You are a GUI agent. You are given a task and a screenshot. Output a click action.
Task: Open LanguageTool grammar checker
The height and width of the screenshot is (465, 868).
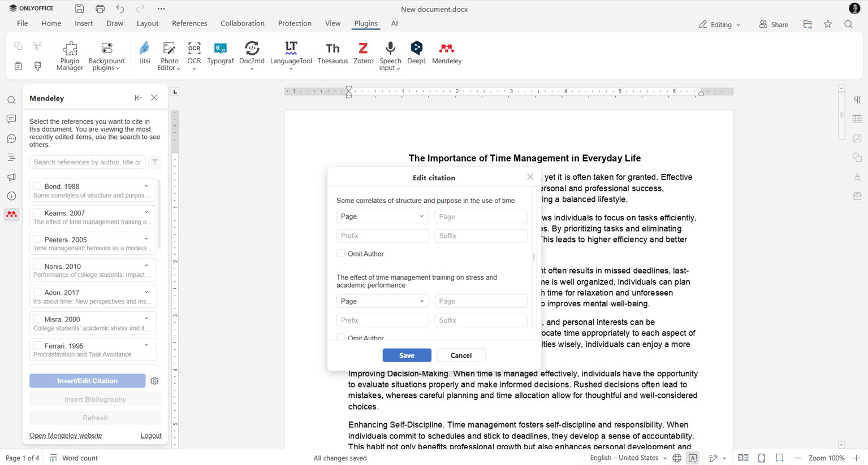click(x=291, y=56)
